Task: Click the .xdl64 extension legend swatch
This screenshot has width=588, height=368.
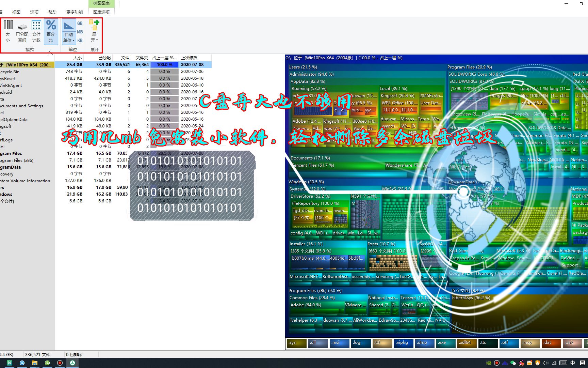Action: coord(467,343)
